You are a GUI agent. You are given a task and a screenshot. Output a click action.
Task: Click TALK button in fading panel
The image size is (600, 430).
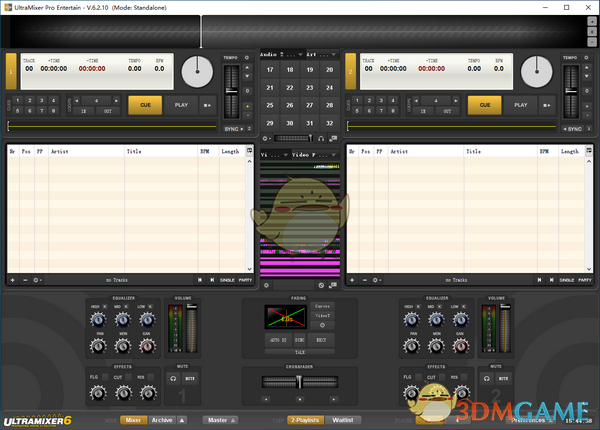click(x=300, y=352)
